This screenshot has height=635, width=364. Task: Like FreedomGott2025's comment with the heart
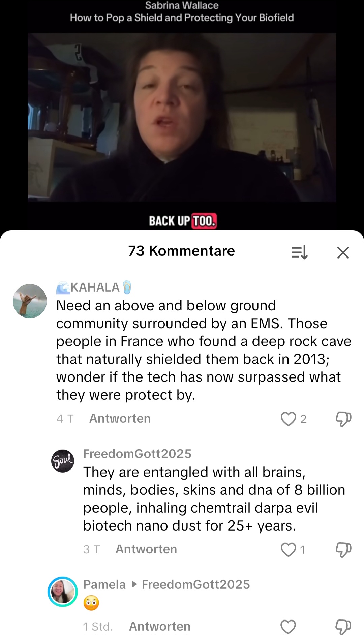click(288, 550)
